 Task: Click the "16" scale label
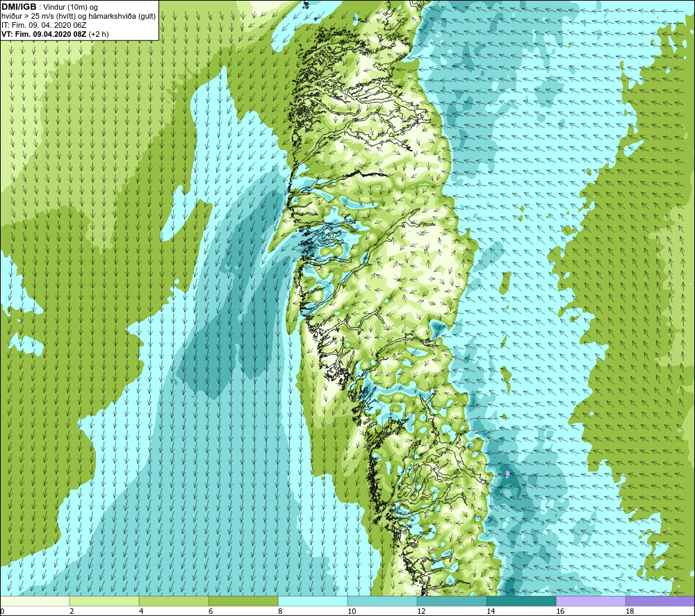coord(560,612)
